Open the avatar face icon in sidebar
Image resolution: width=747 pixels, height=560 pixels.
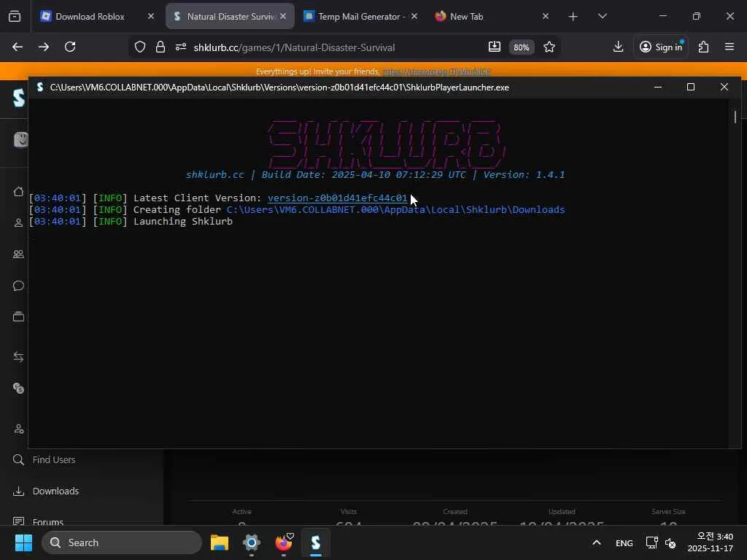click(21, 140)
